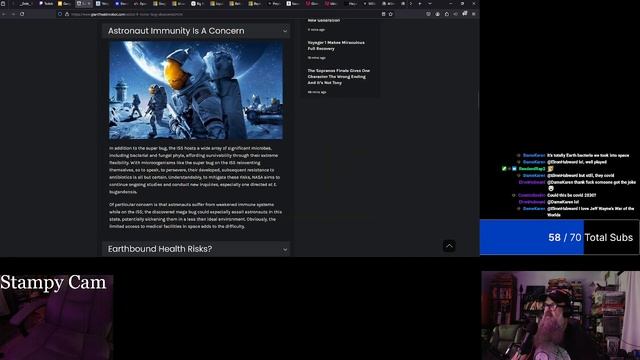640x360 pixels.
Task: Bookmark this page with the star icon
Action: [x=391, y=14]
